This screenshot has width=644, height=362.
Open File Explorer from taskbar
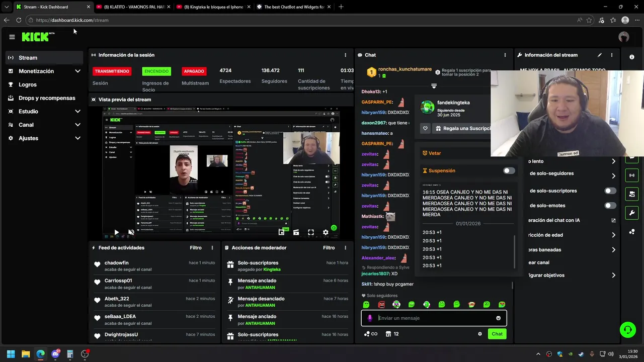(26, 354)
